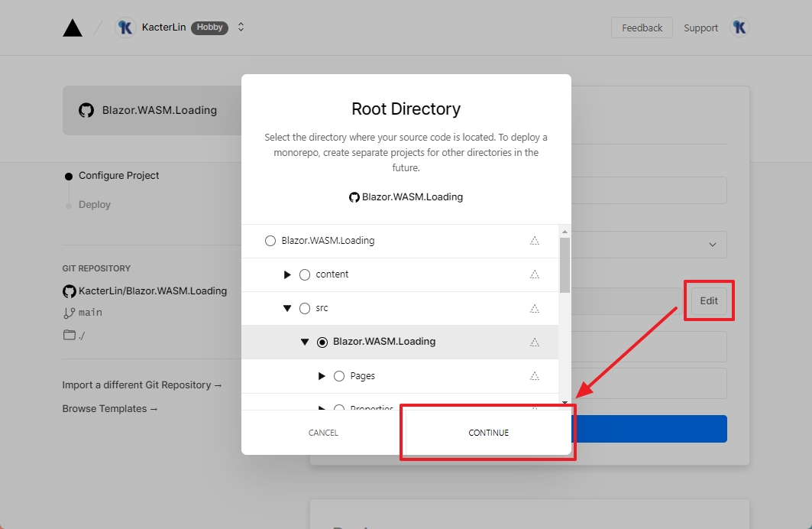Expand the content folder tree arrow

point(287,274)
